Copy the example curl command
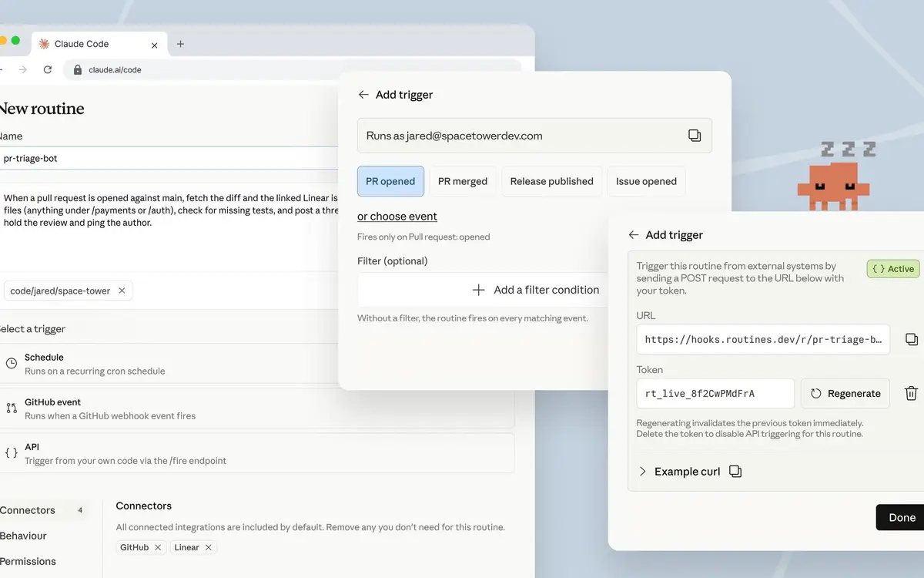 click(x=735, y=472)
